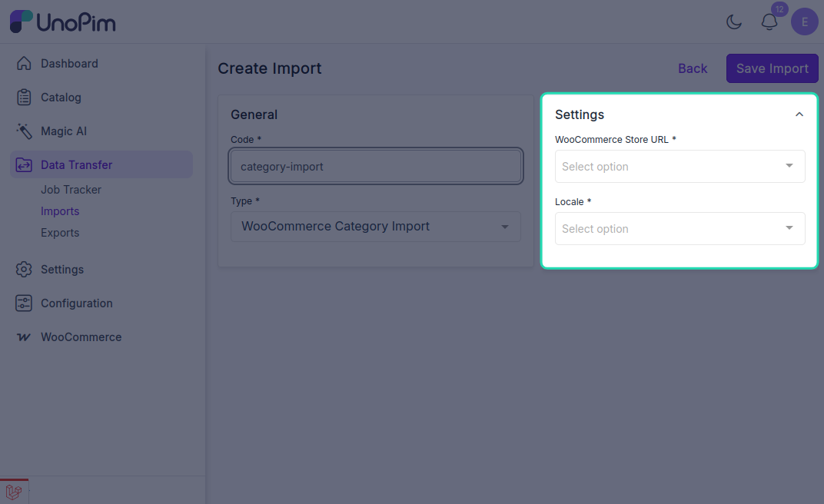The image size is (824, 504).
Task: Go to Job Tracker submenu
Action: (x=71, y=190)
